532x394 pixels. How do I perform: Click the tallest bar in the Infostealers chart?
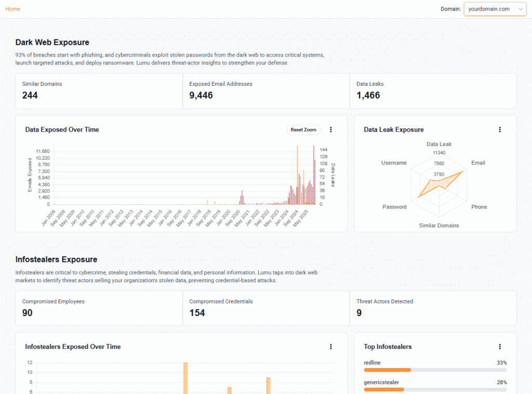[185, 377]
